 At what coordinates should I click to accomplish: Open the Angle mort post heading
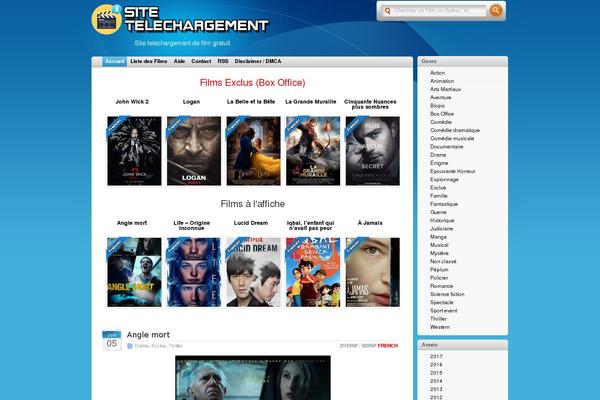[x=148, y=335]
